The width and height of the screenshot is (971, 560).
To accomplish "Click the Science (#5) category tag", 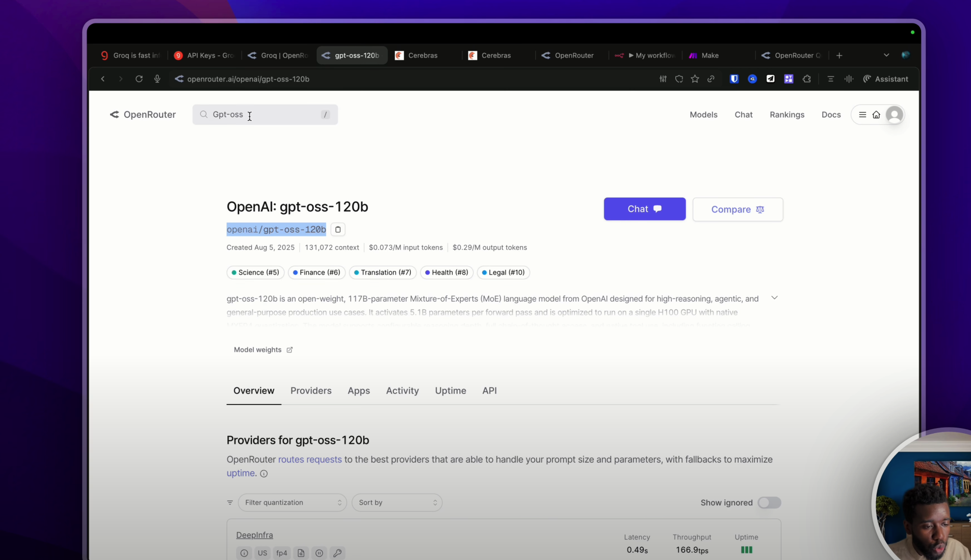I will pos(255,273).
